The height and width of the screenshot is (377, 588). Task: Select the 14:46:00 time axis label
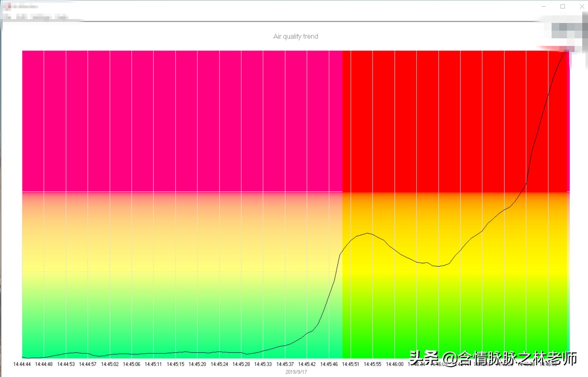pos(394,364)
